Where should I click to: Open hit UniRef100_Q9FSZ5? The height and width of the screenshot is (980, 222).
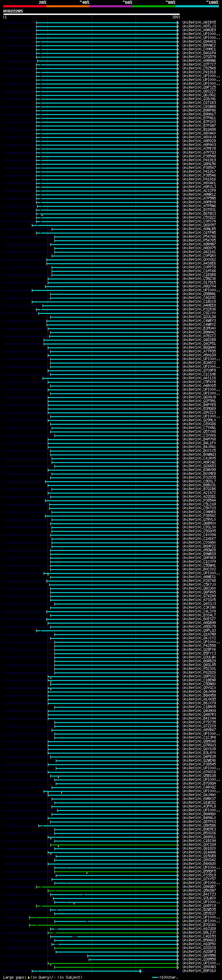[x=199, y=88]
